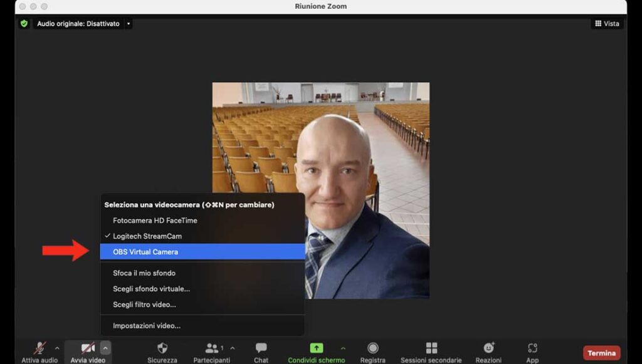
Task: Start recording with Registra icon
Action: pos(372,348)
